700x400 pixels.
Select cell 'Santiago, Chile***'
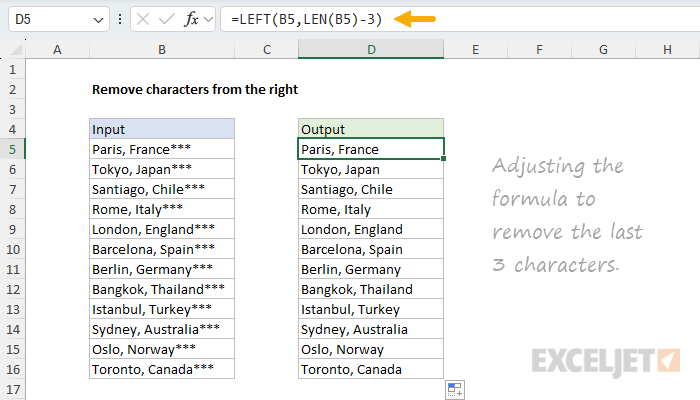click(162, 189)
